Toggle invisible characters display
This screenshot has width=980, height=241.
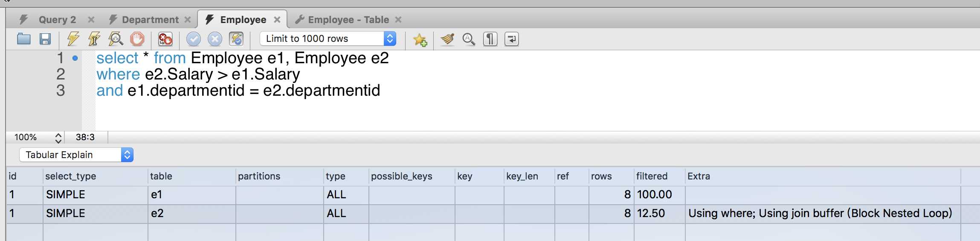click(x=490, y=39)
